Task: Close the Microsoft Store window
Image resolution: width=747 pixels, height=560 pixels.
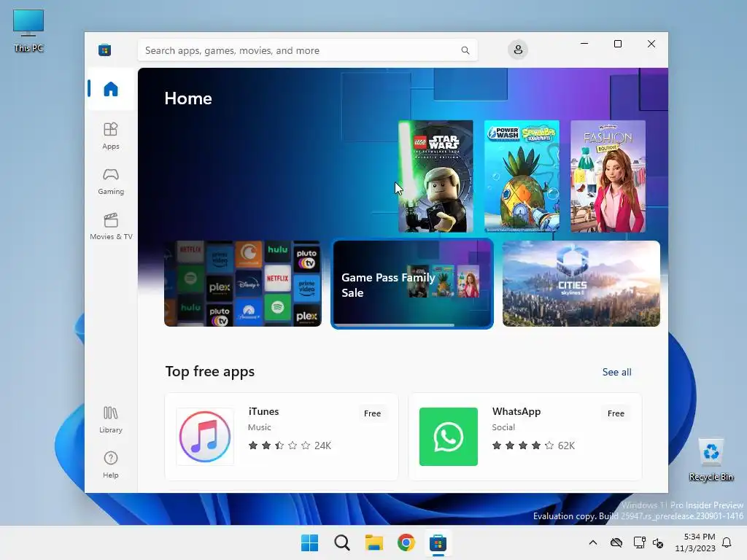Action: pyautogui.click(x=651, y=44)
